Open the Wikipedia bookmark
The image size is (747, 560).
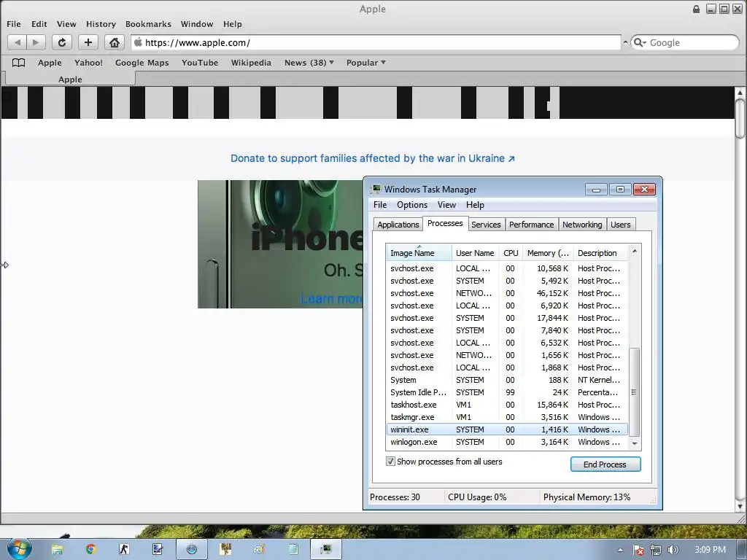point(251,63)
